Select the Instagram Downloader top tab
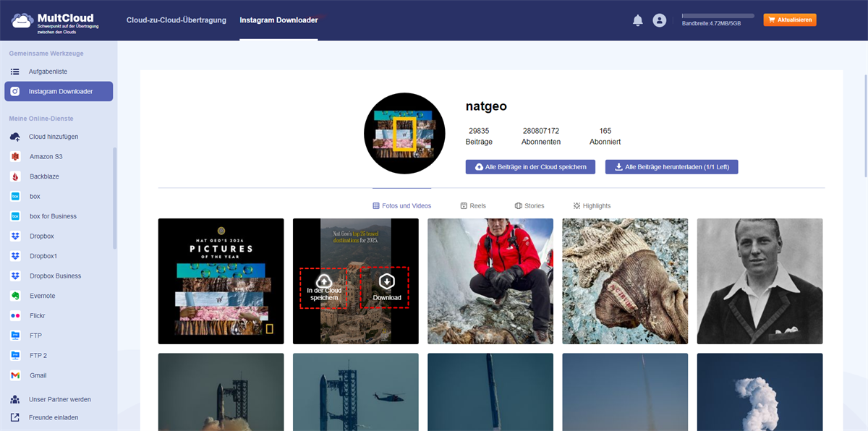 tap(278, 20)
